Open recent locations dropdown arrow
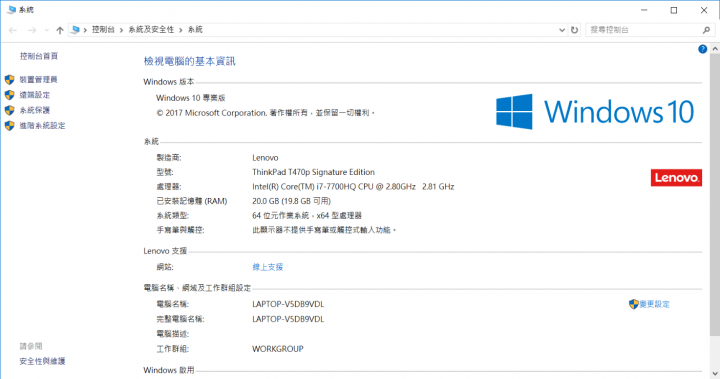Screen dimensions: 720x379 pyautogui.click(x=46, y=30)
